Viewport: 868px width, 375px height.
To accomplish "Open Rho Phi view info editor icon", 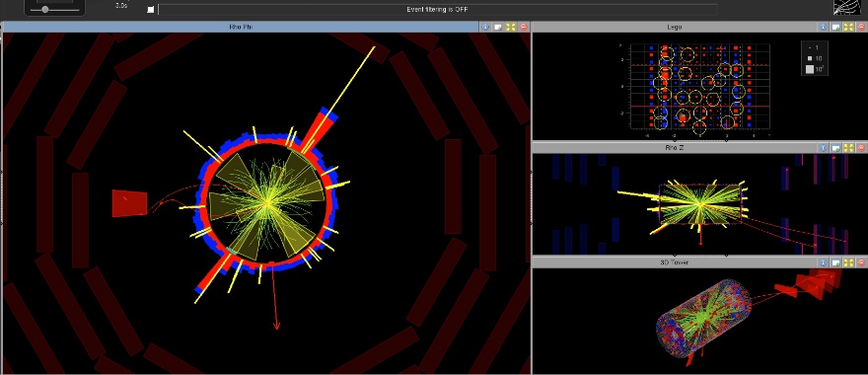I will coord(486,27).
